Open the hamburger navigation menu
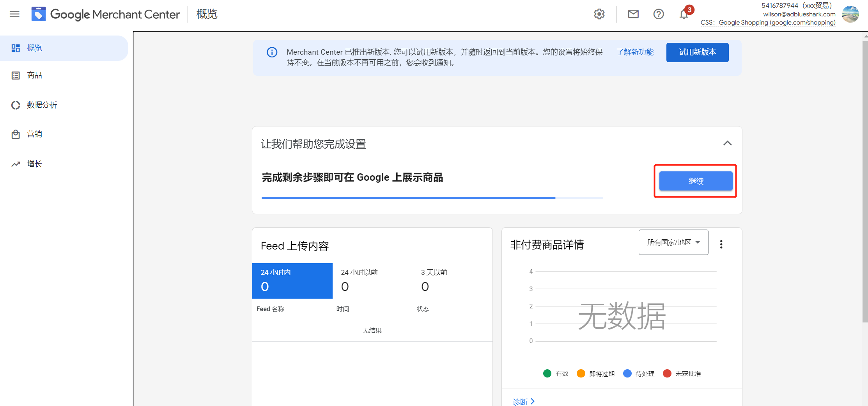 (14, 14)
